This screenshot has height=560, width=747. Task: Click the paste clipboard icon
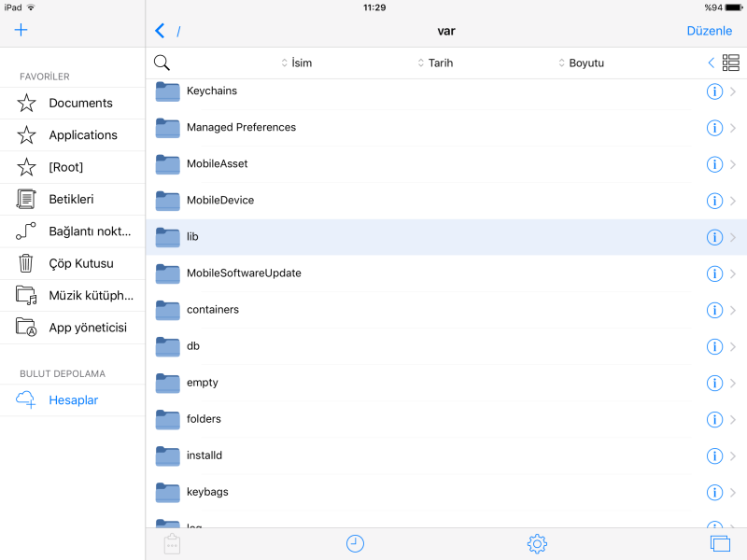point(172,543)
